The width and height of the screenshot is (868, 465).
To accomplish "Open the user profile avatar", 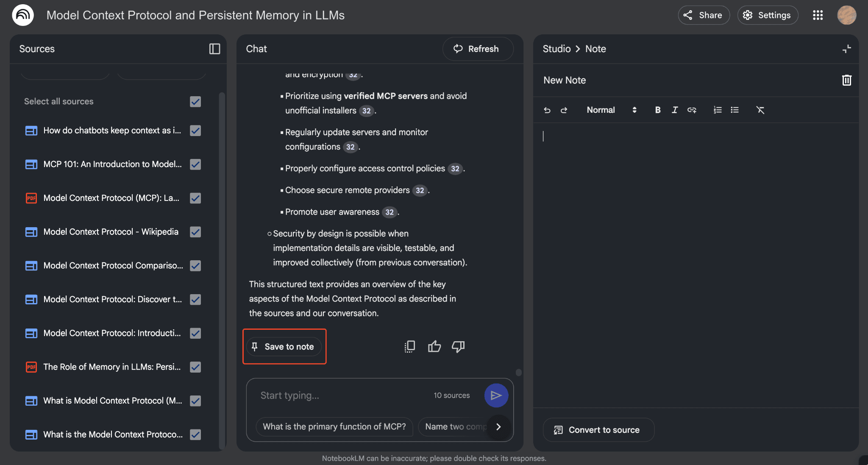I will point(846,15).
